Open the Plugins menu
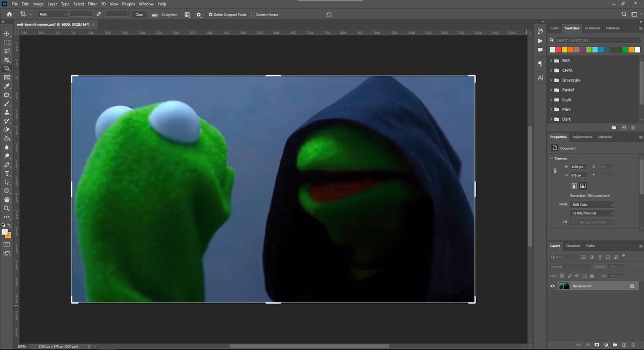The height and width of the screenshot is (350, 644). (128, 4)
